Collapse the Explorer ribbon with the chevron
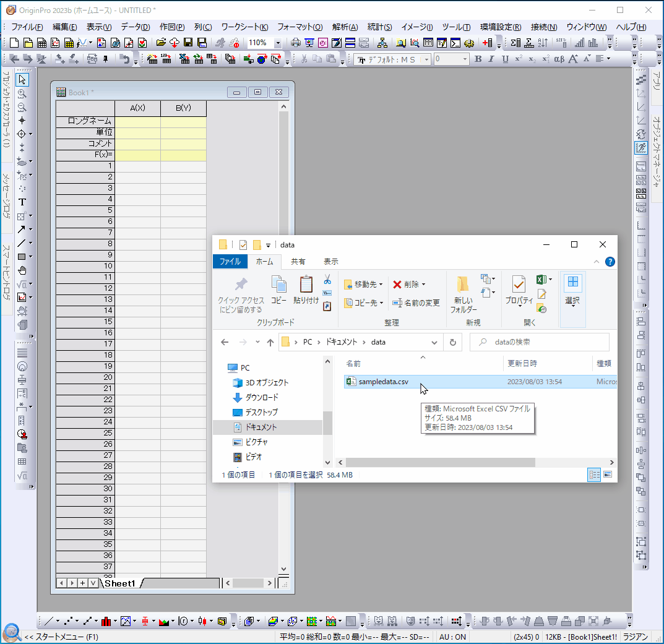The width and height of the screenshot is (664, 644). point(597,262)
